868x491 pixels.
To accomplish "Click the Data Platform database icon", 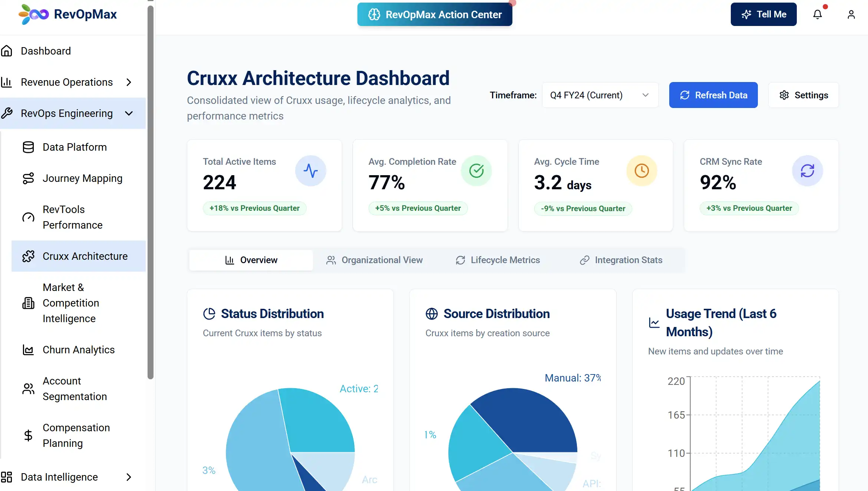I will 28,147.
